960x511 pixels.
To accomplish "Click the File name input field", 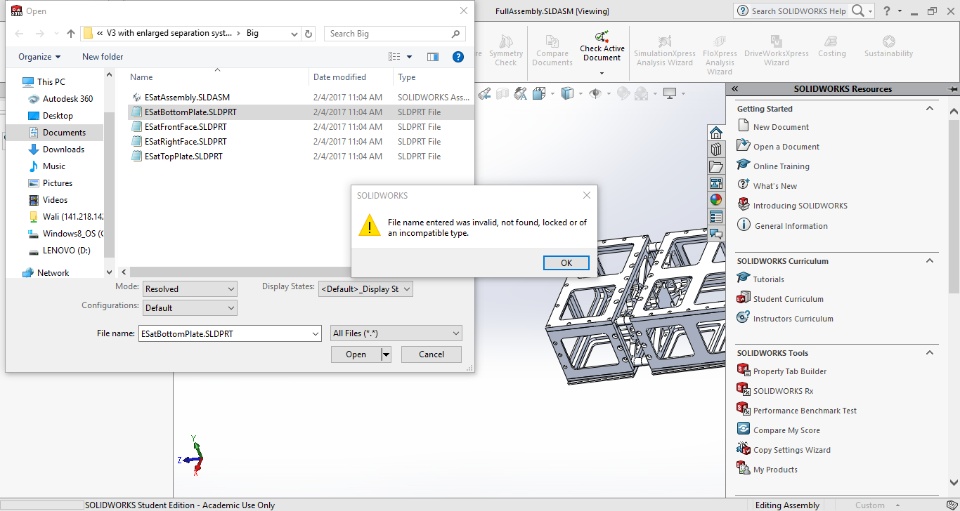I will click(x=230, y=334).
